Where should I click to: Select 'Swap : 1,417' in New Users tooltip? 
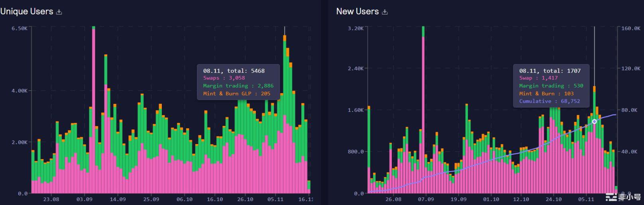538,78
